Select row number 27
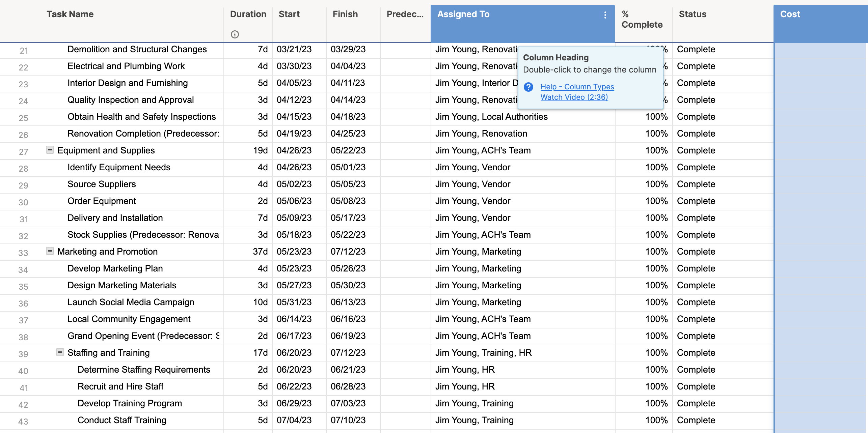 [x=23, y=151]
